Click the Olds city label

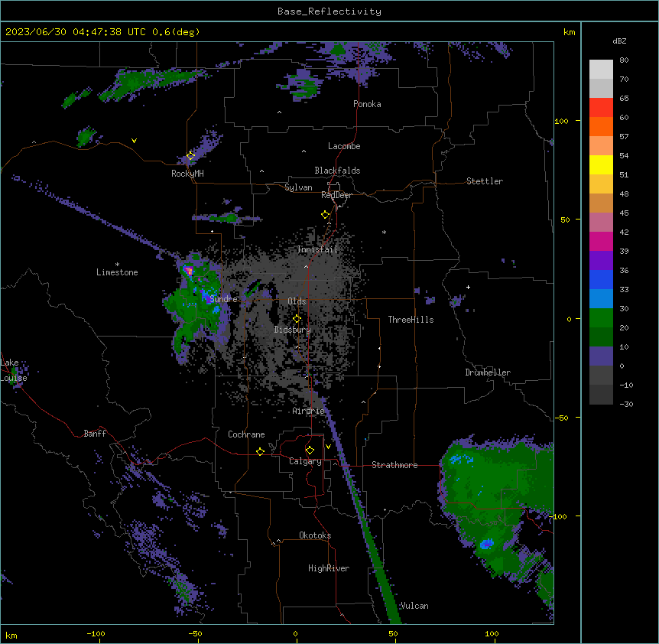(x=297, y=301)
